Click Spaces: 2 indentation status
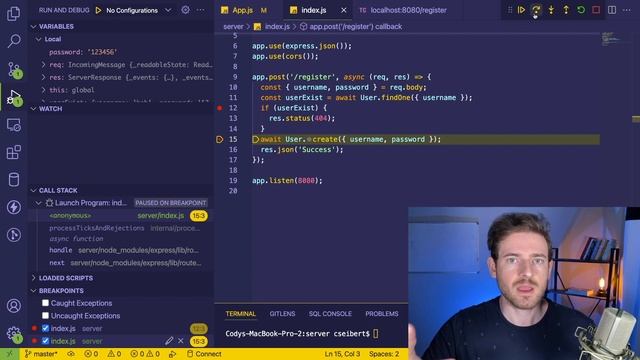Viewport: 640px width, 360px height. (384, 354)
